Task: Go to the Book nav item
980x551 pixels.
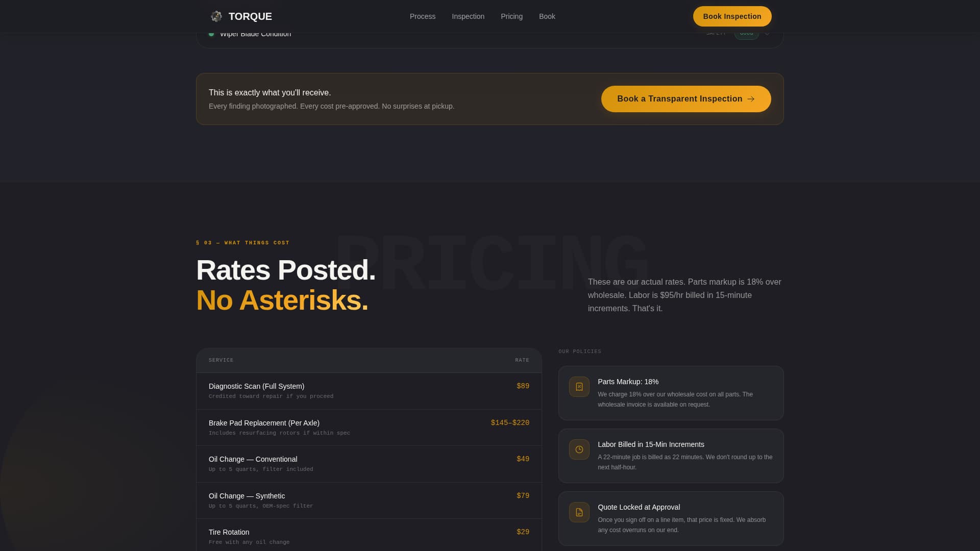Action: tap(547, 16)
